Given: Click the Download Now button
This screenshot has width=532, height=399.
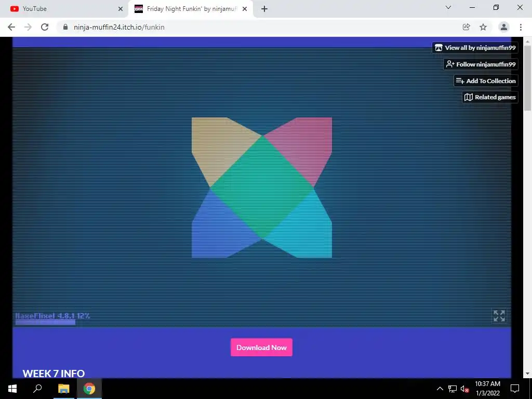Looking at the screenshot, I should coord(262,348).
